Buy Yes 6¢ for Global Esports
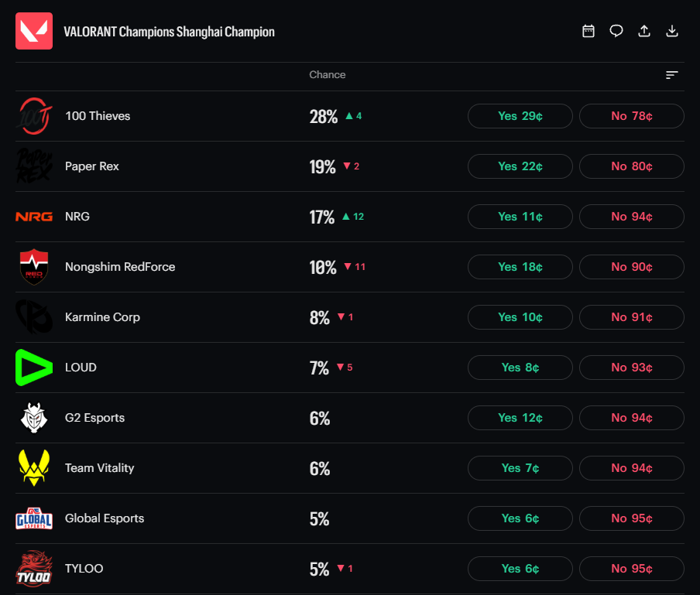The width and height of the screenshot is (700, 595). click(x=520, y=518)
